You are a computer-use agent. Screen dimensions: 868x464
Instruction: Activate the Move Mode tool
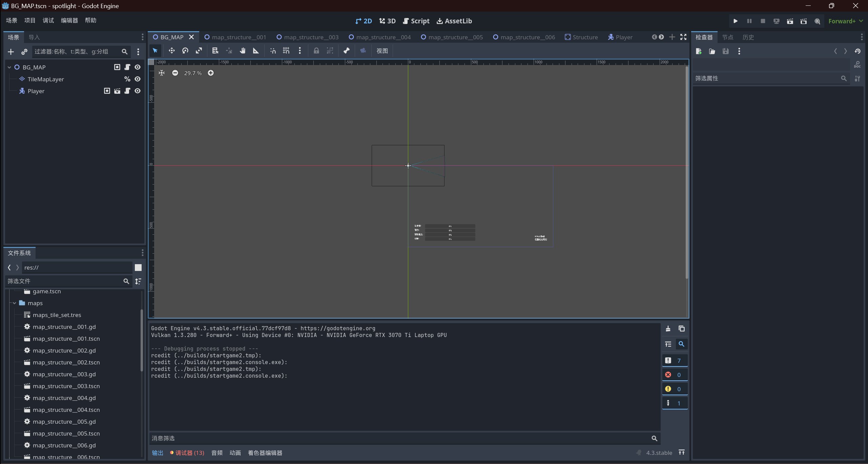tap(172, 51)
